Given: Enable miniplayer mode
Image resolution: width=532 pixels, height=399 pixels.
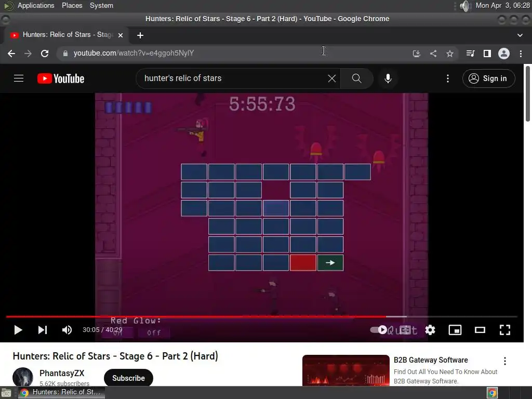Looking at the screenshot, I should tap(455, 330).
